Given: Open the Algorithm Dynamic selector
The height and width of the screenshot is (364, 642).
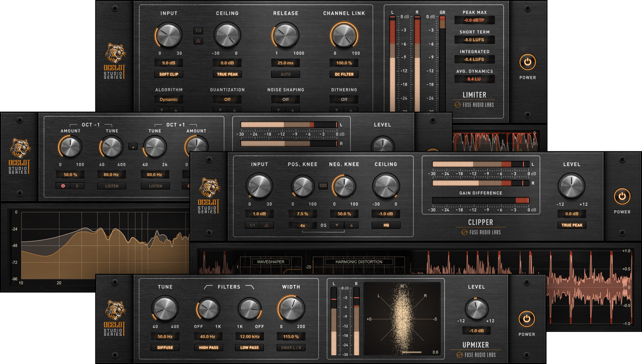Looking at the screenshot, I should 169,100.
